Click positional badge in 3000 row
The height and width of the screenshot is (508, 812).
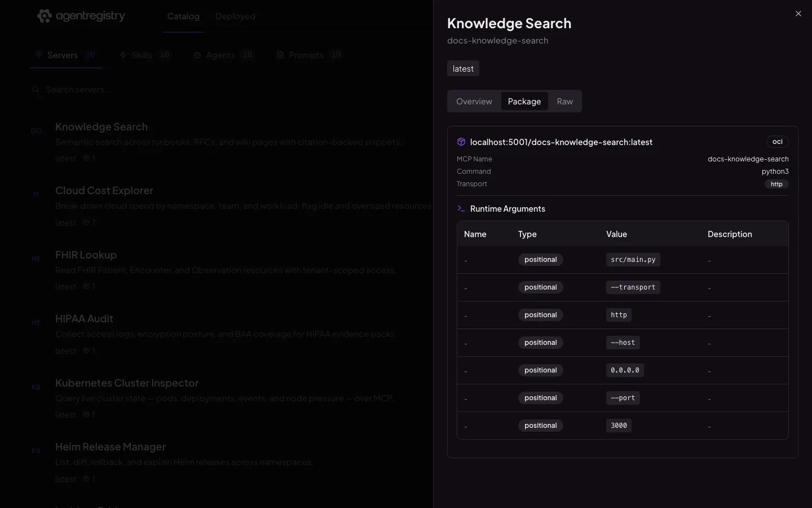click(540, 426)
